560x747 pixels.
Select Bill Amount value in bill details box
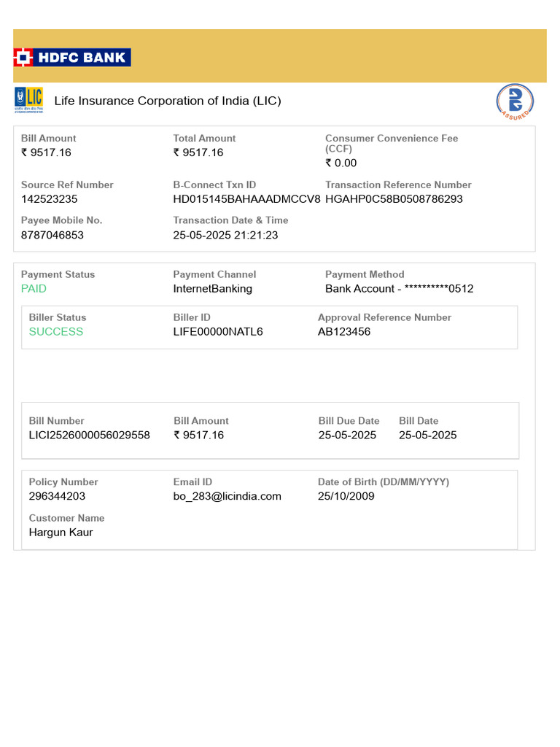198,435
